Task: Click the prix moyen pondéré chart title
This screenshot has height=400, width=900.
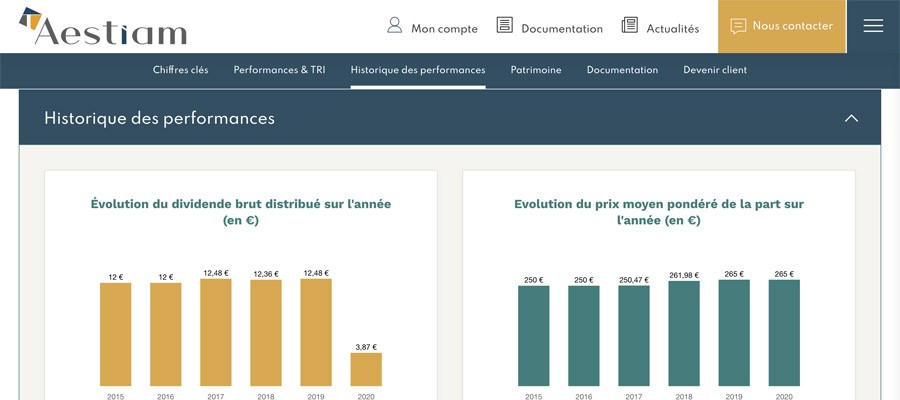Action: coord(659,212)
